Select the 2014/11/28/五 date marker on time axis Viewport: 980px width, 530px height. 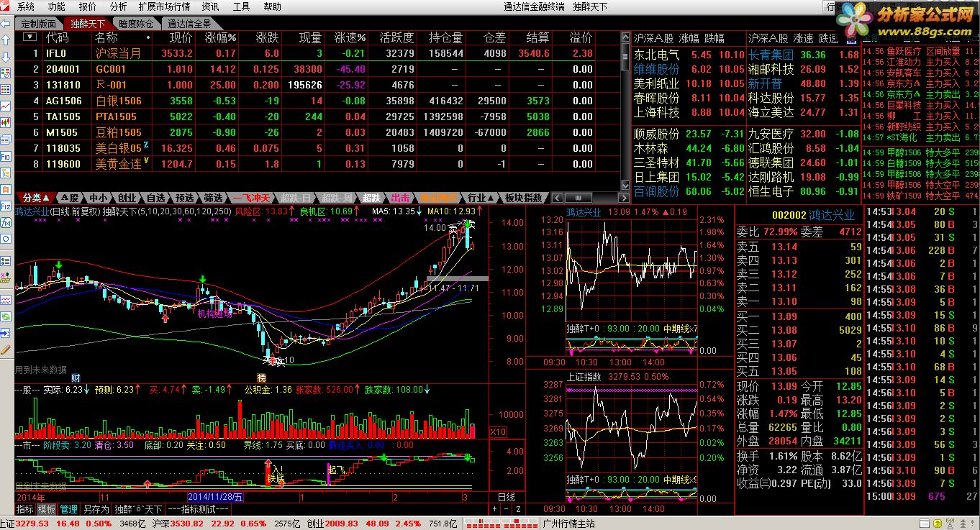(215, 497)
